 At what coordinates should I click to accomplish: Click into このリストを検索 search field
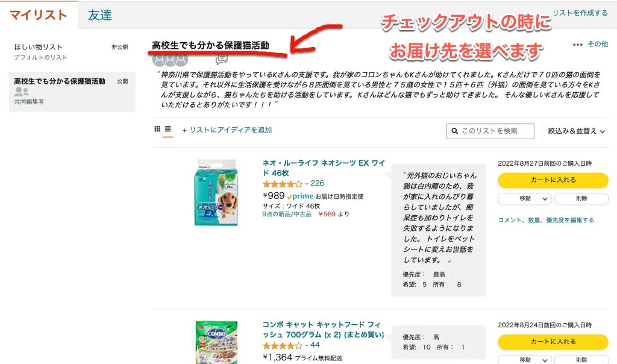pos(490,131)
